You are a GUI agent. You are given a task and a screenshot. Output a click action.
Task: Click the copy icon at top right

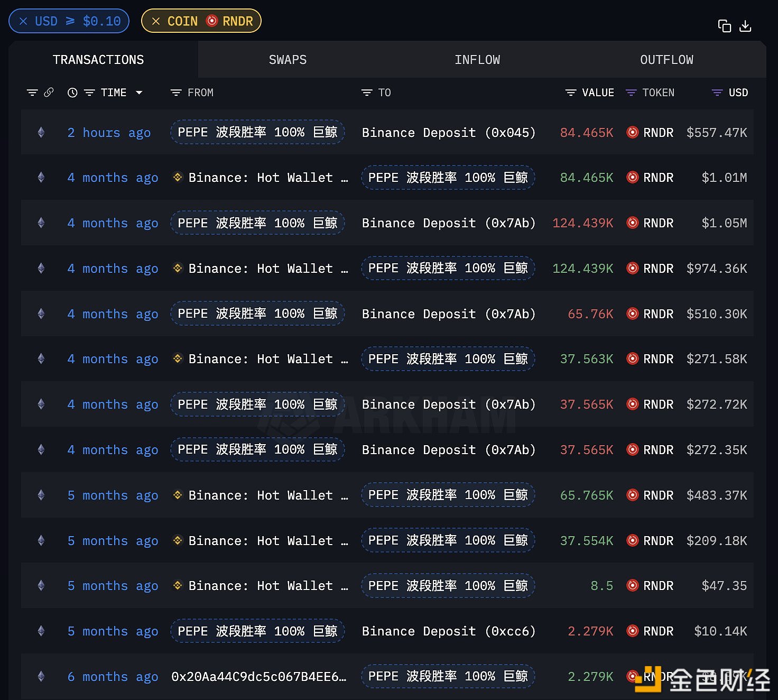[x=724, y=25]
